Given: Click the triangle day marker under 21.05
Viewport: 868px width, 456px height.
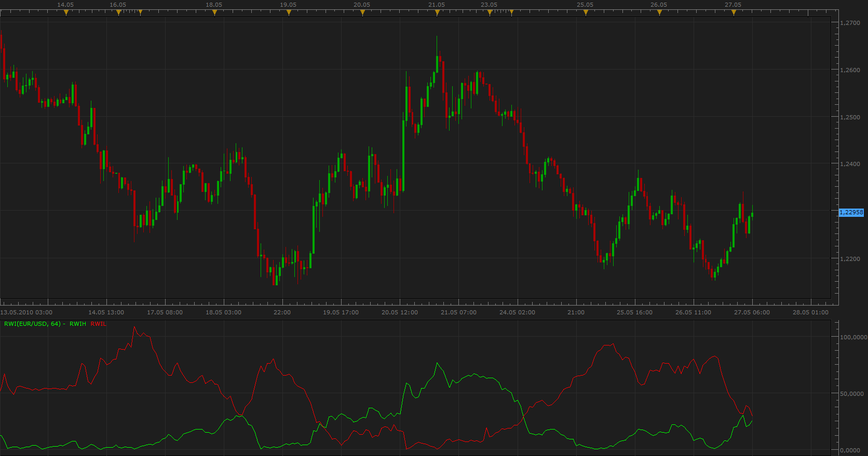Looking at the screenshot, I should coord(437,13).
